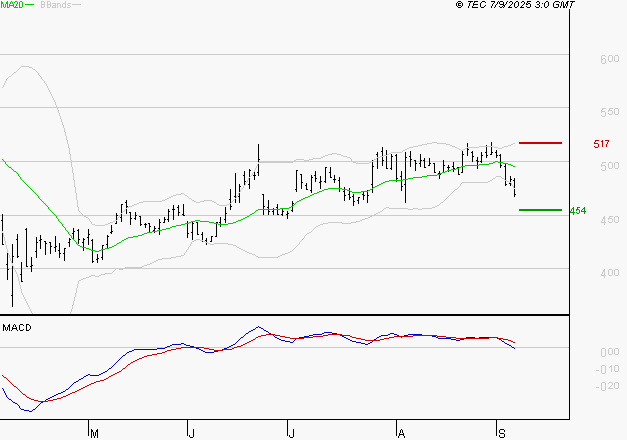Screen dimensions: 627x440
Task: Click the first J month marker
Action: pos(192,434)
